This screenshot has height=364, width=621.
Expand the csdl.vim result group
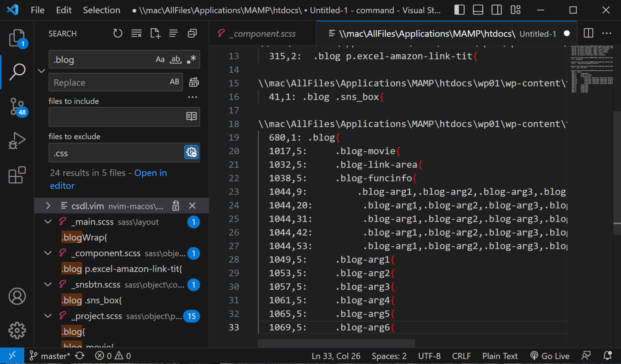point(48,206)
